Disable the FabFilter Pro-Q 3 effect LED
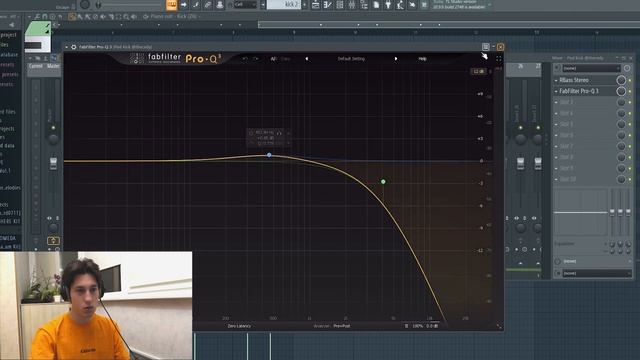Screen dimensions: 640x360 (630, 91)
